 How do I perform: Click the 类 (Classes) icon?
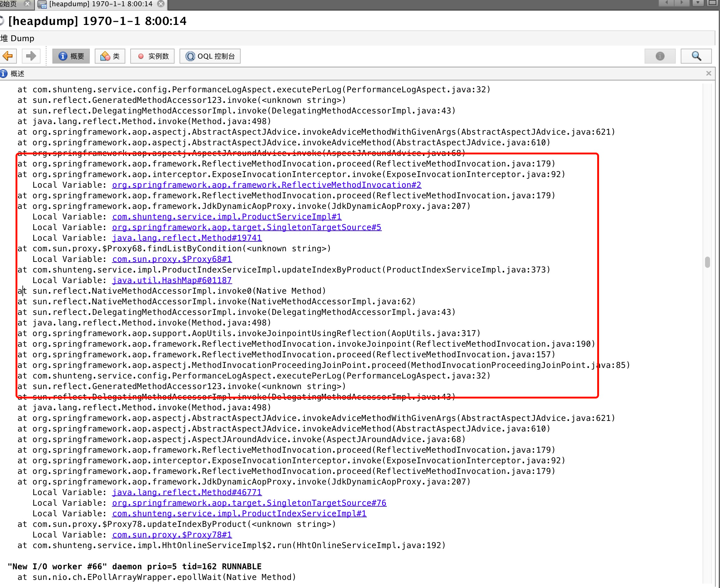[x=111, y=56]
